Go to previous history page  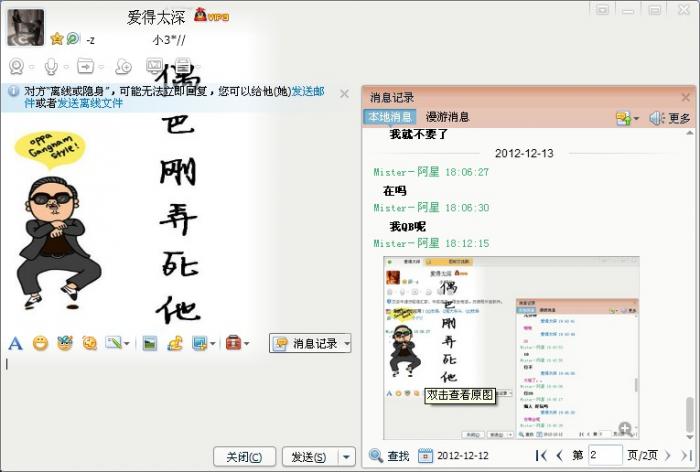559,455
